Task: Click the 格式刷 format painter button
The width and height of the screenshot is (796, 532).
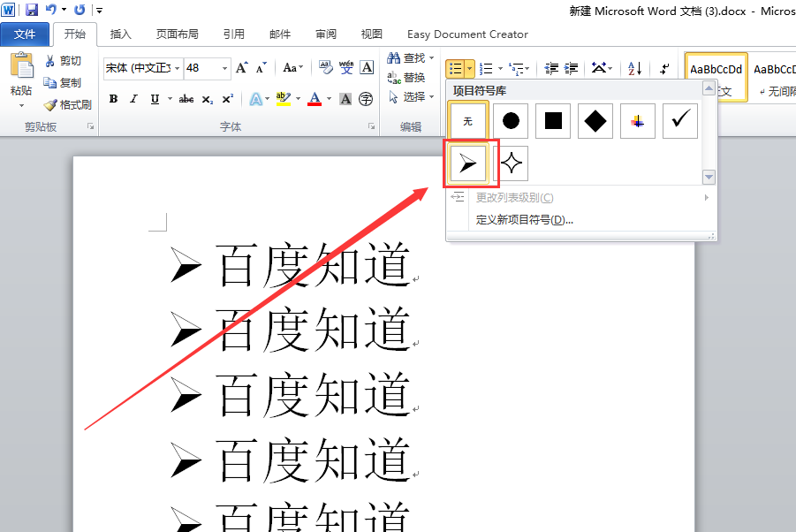Action: pyautogui.click(x=68, y=104)
